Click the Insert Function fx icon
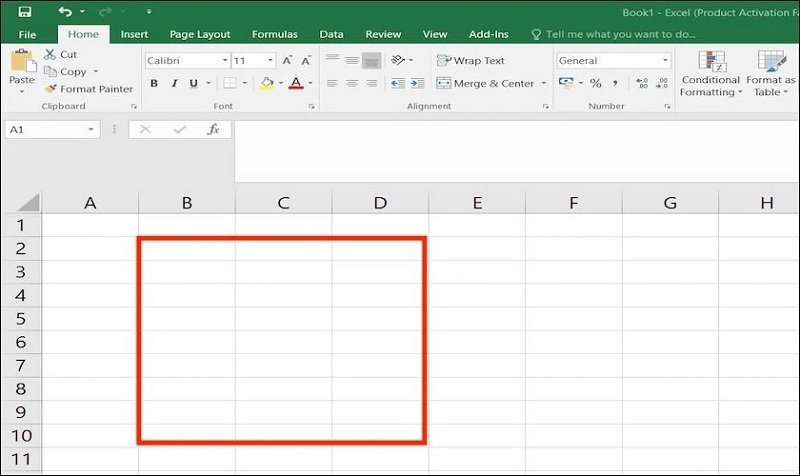This screenshot has width=800, height=476. (x=212, y=130)
